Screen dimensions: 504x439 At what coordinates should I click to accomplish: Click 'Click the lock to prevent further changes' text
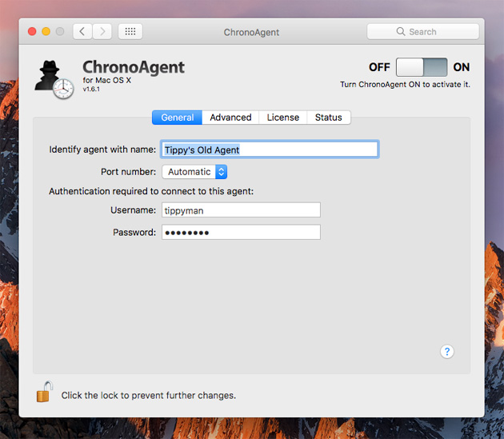[149, 395]
